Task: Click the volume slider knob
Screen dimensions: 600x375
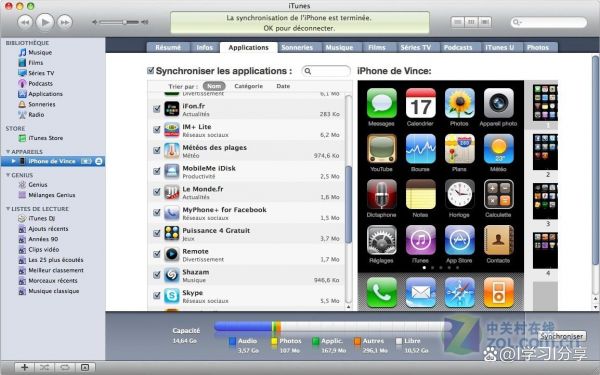Action: (x=125, y=22)
